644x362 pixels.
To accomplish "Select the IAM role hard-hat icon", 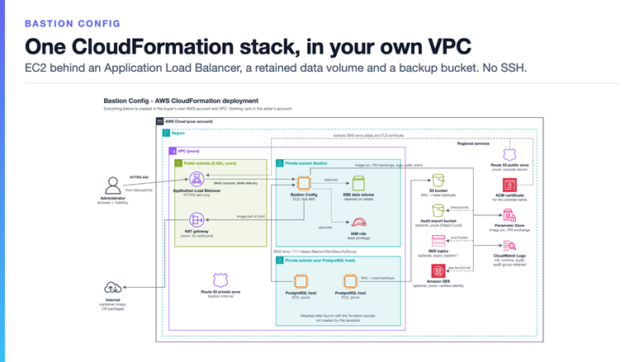I will (358, 223).
